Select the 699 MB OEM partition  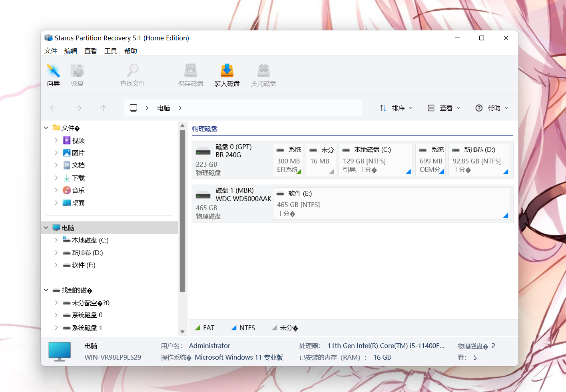pyautogui.click(x=430, y=160)
